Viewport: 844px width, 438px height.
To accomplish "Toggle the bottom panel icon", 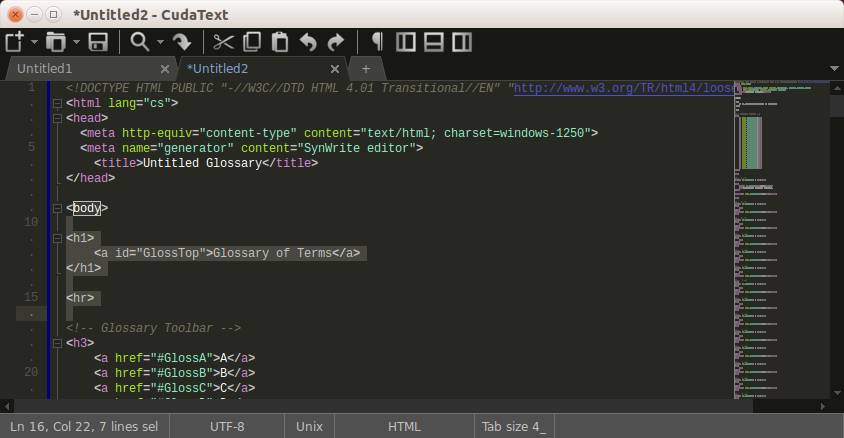I will tap(434, 42).
